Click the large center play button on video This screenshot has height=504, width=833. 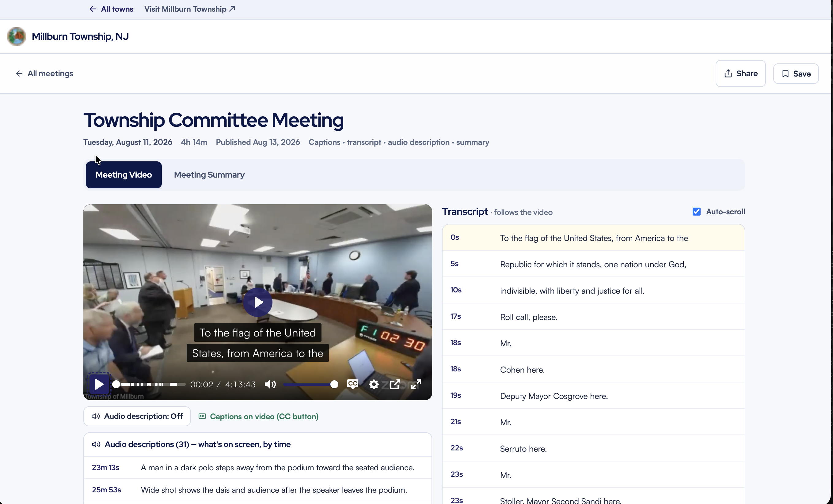click(x=258, y=302)
